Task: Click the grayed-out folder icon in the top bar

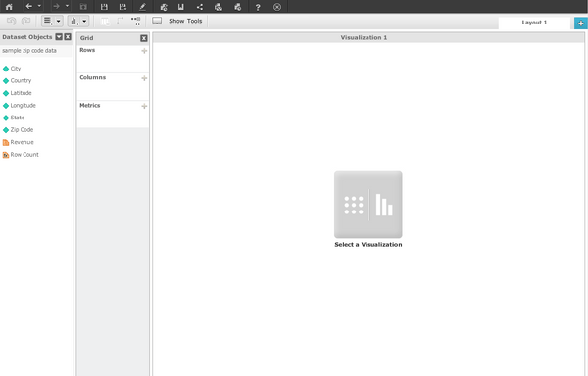Action: [83, 7]
